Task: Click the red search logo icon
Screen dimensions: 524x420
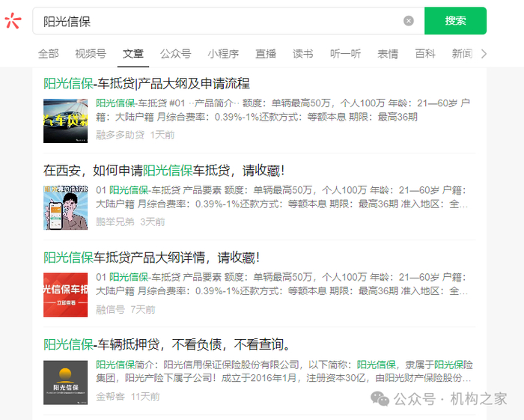Action: pyautogui.click(x=13, y=21)
